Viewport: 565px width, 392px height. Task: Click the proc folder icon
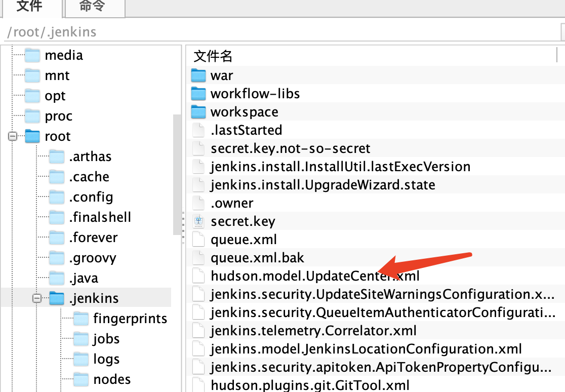click(x=32, y=116)
